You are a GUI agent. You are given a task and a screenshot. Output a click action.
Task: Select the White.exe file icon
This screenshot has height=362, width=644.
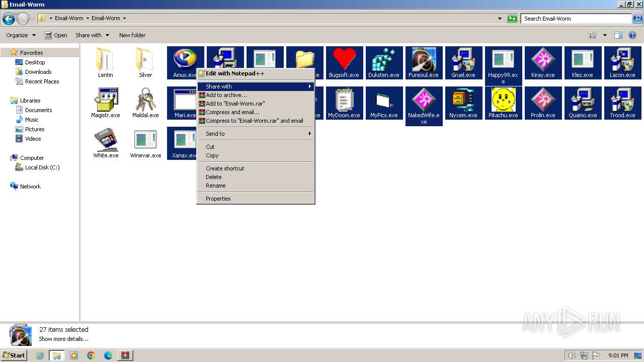pyautogui.click(x=106, y=143)
